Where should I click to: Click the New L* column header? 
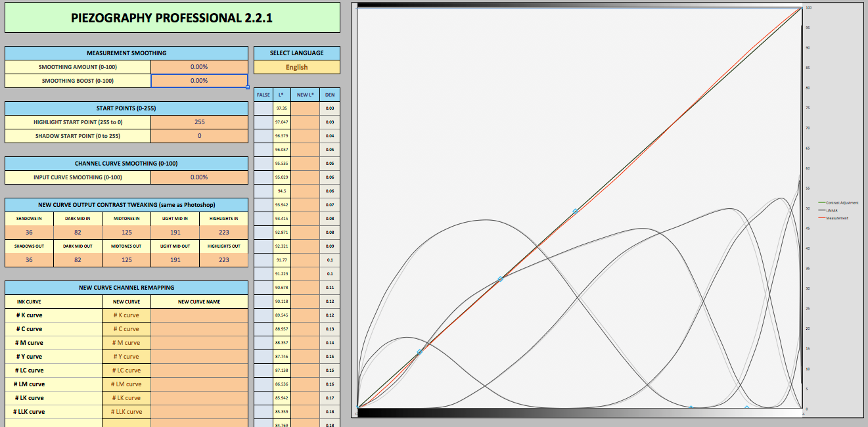click(305, 95)
